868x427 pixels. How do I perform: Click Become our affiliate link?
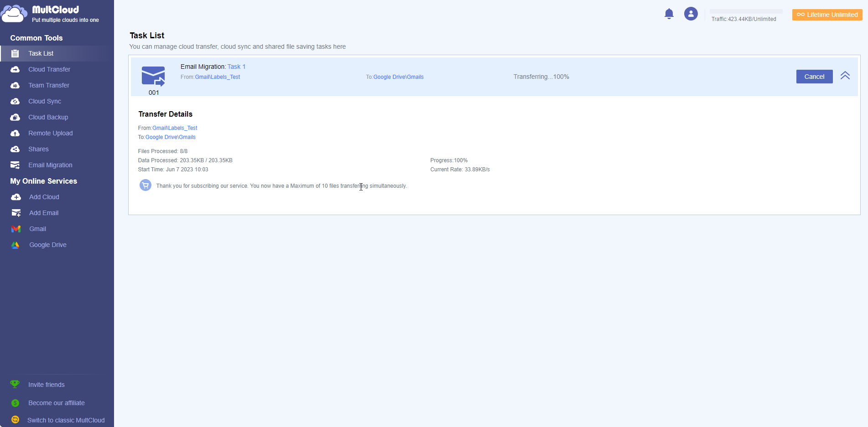tap(57, 403)
